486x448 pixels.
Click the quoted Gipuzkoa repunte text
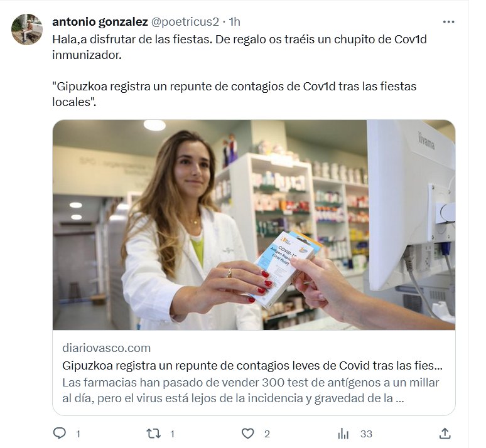tap(234, 94)
